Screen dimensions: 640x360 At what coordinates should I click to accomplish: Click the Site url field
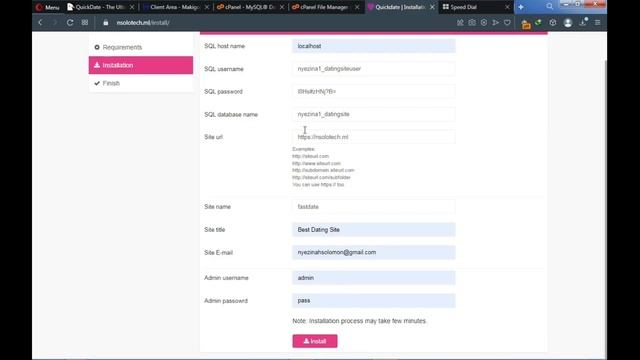[x=373, y=137]
